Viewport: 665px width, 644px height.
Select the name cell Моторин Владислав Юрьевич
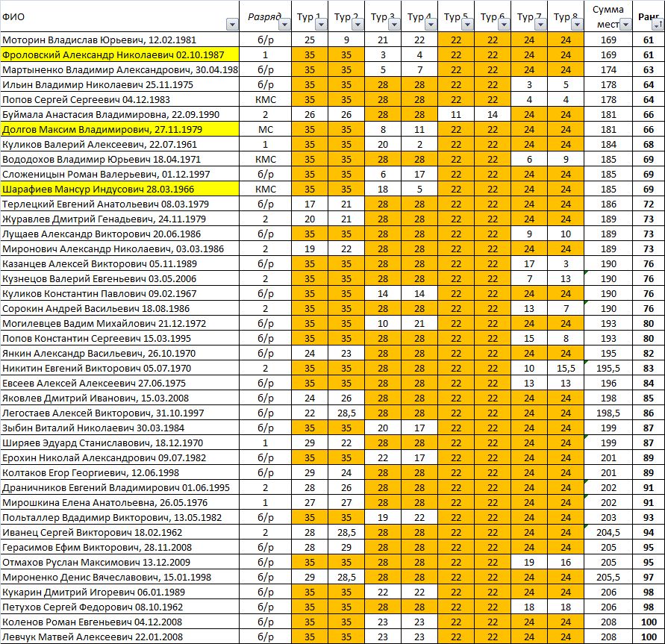click(x=119, y=40)
